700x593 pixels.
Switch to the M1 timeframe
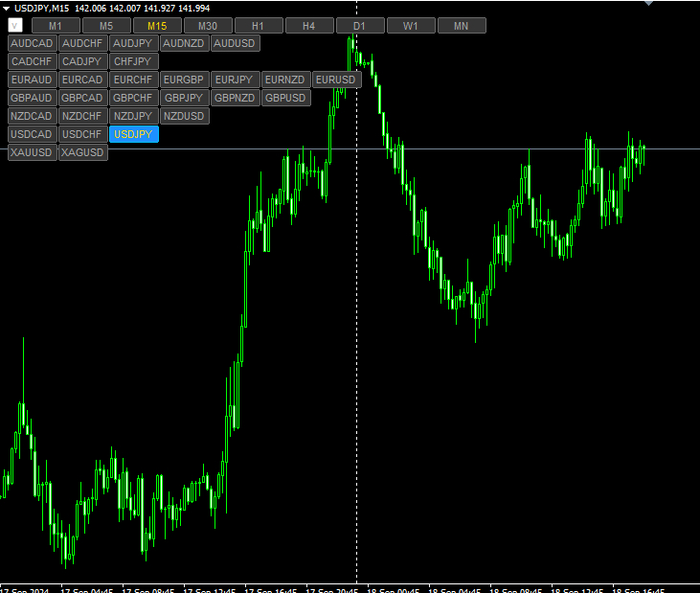[x=56, y=26]
